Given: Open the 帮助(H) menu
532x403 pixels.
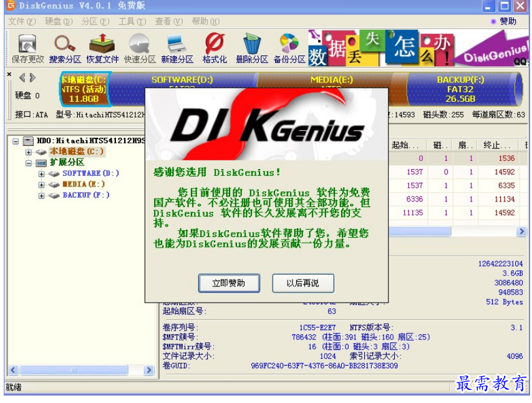Looking at the screenshot, I should [x=206, y=21].
